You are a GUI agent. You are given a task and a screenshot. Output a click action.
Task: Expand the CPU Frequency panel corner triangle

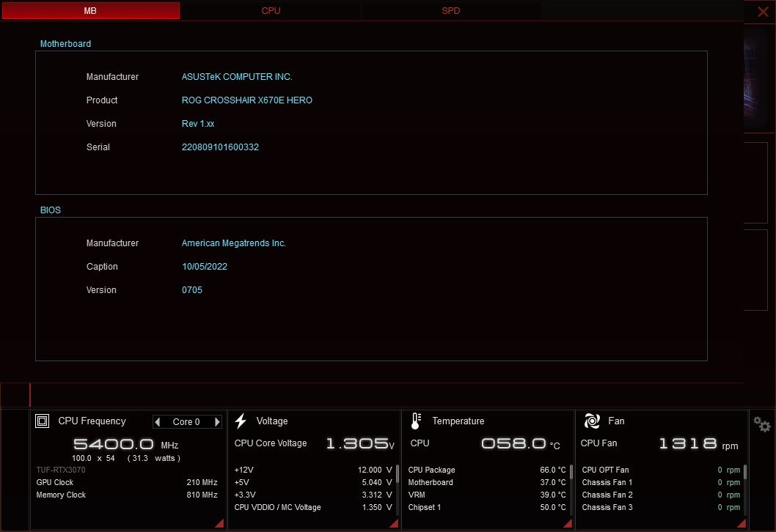point(219,523)
